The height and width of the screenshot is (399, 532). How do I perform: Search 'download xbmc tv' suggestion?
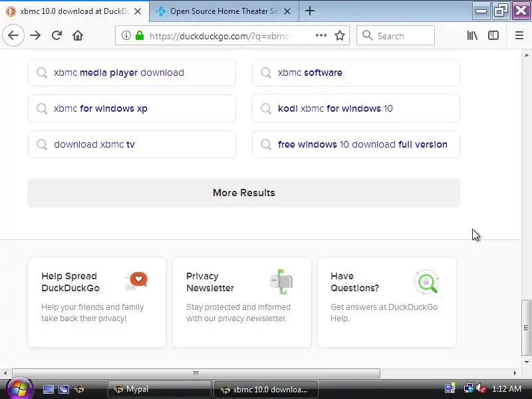click(x=132, y=144)
